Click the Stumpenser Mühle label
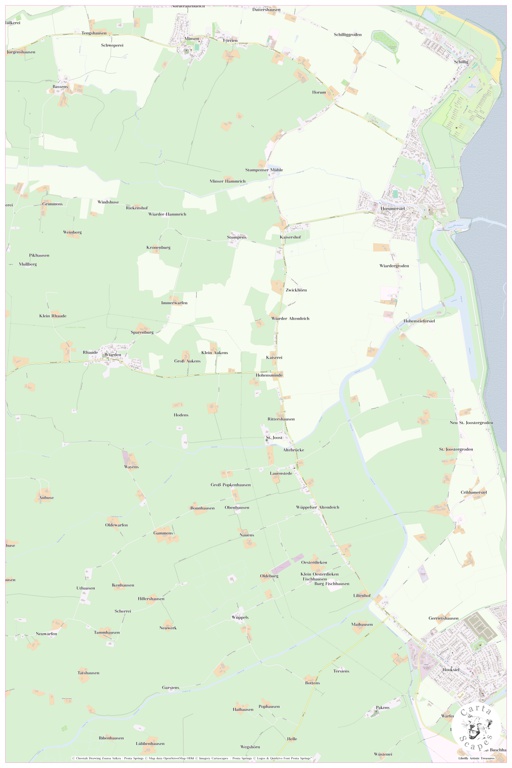Screen dimensions: 512x768 (264, 170)
